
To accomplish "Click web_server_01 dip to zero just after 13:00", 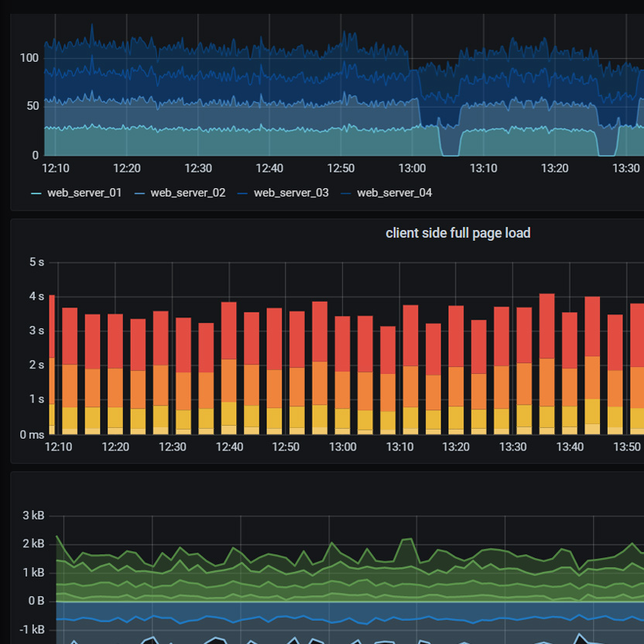I will 449,152.
